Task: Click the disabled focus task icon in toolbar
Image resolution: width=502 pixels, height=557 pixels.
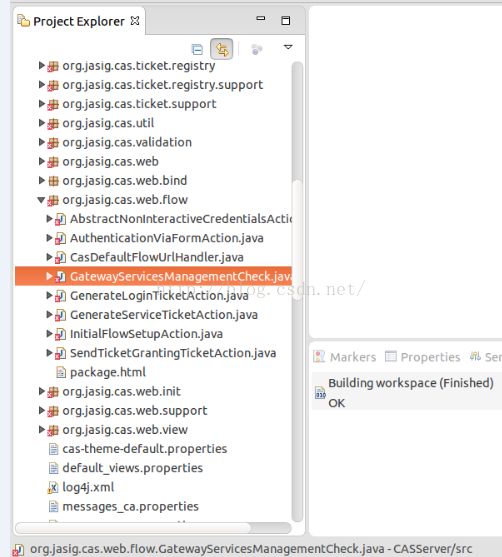Action: point(256,49)
